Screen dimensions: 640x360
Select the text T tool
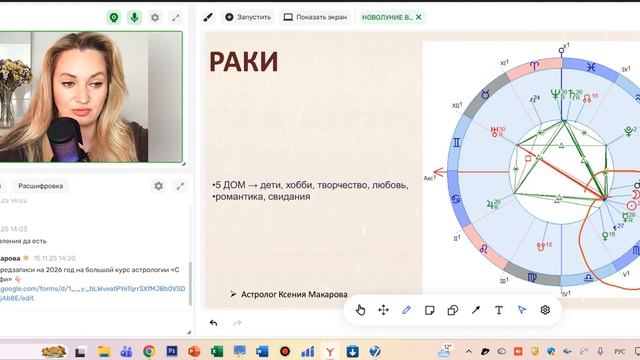(499, 310)
